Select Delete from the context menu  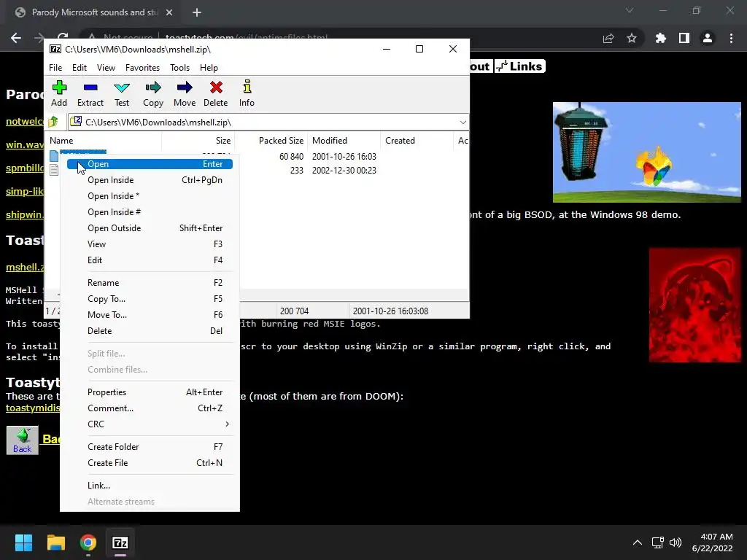150,331
